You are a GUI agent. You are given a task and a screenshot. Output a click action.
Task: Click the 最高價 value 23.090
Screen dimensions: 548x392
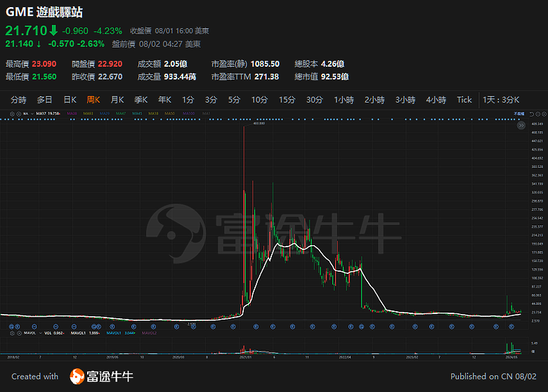pyautogui.click(x=44, y=64)
